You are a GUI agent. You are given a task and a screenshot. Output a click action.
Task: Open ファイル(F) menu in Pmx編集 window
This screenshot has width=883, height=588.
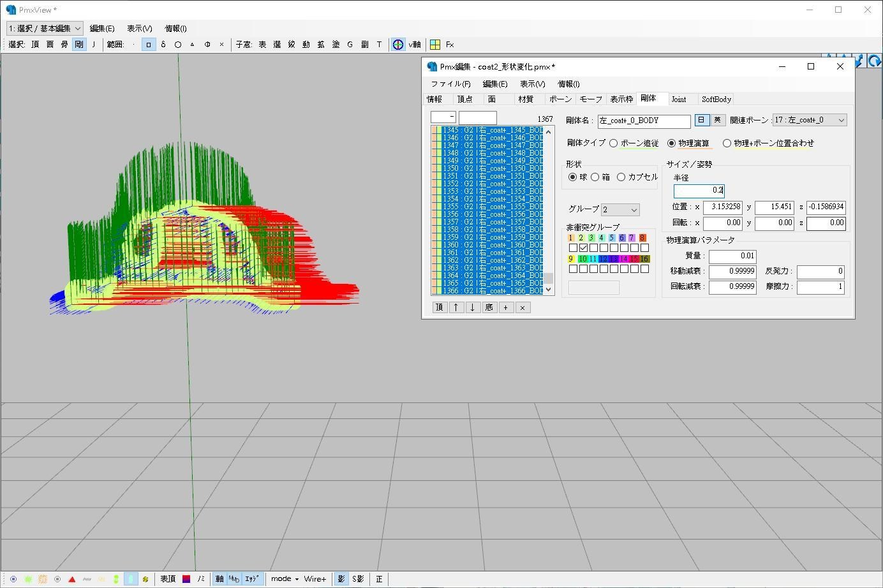click(x=450, y=84)
